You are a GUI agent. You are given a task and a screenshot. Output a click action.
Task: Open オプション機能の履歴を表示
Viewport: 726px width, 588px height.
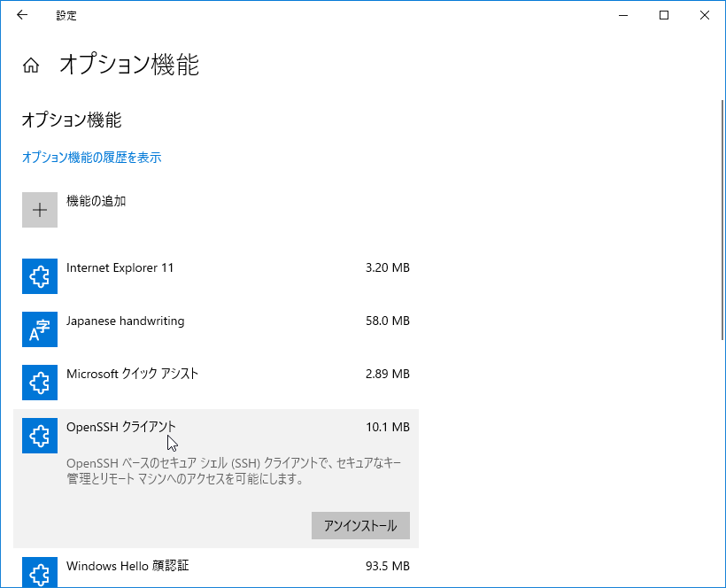pos(91,157)
